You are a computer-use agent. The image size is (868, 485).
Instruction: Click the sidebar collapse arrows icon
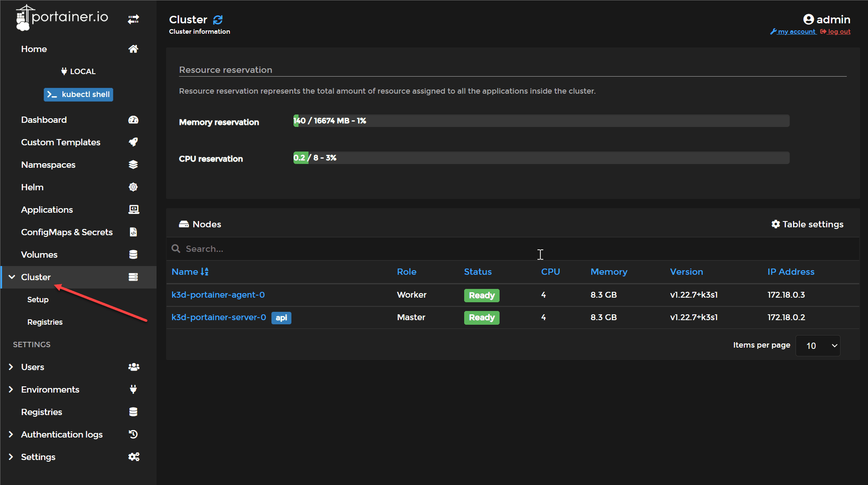(133, 19)
